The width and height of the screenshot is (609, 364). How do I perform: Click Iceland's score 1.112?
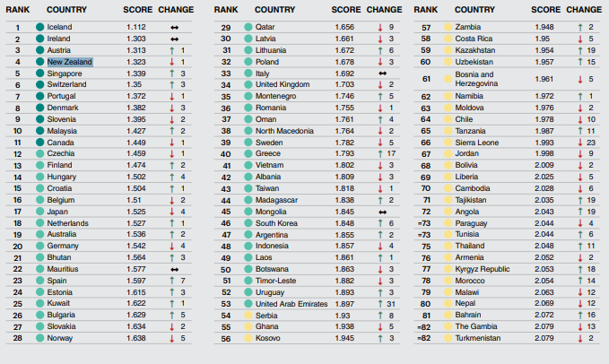(x=136, y=27)
